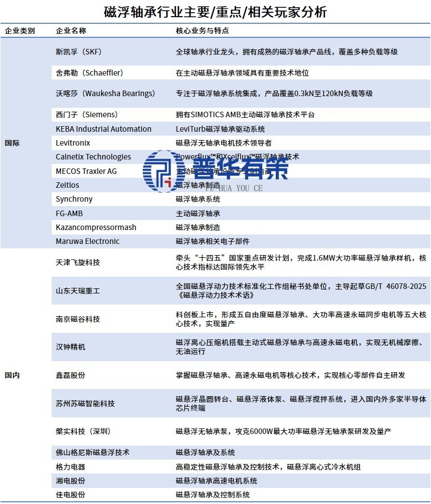Image resolution: width=431 pixels, height=504 pixels.
Task: Click the Maruwa Electronic cell
Action: point(88,241)
